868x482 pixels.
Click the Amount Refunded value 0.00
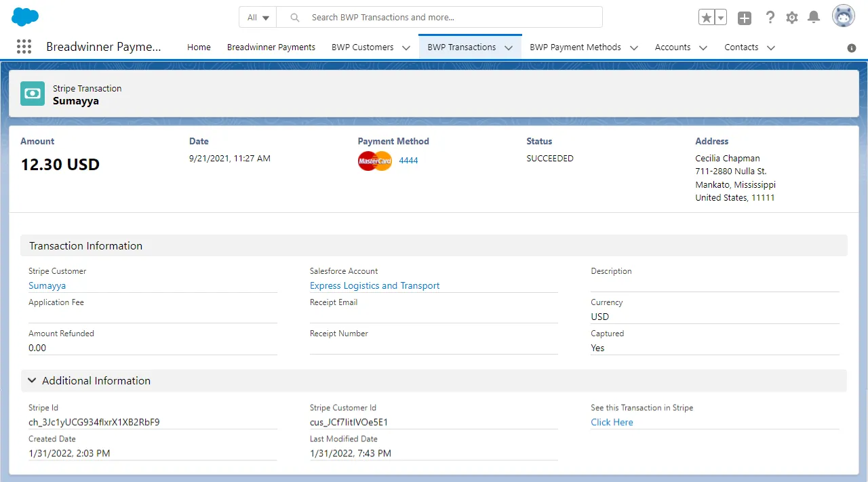pos(37,348)
